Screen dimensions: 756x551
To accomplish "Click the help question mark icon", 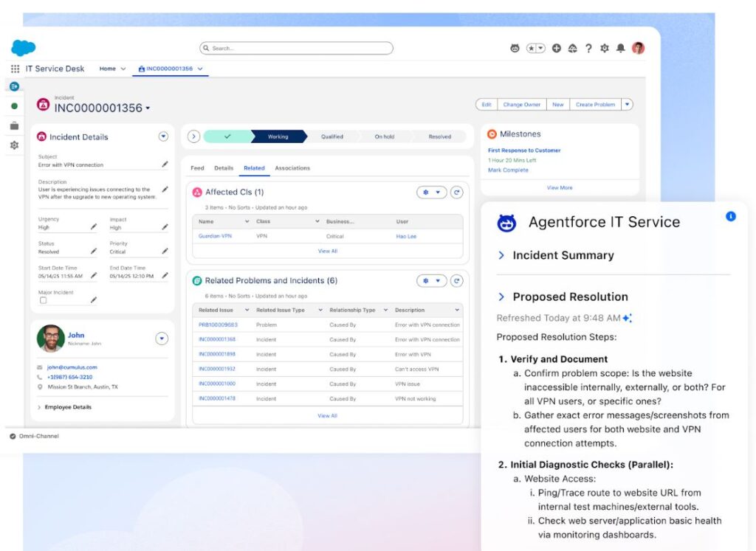I will (x=588, y=48).
